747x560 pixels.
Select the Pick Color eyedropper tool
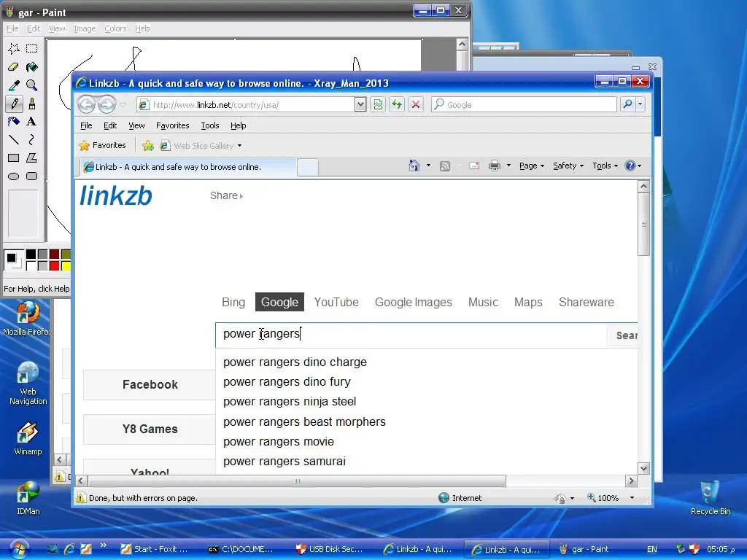13,85
